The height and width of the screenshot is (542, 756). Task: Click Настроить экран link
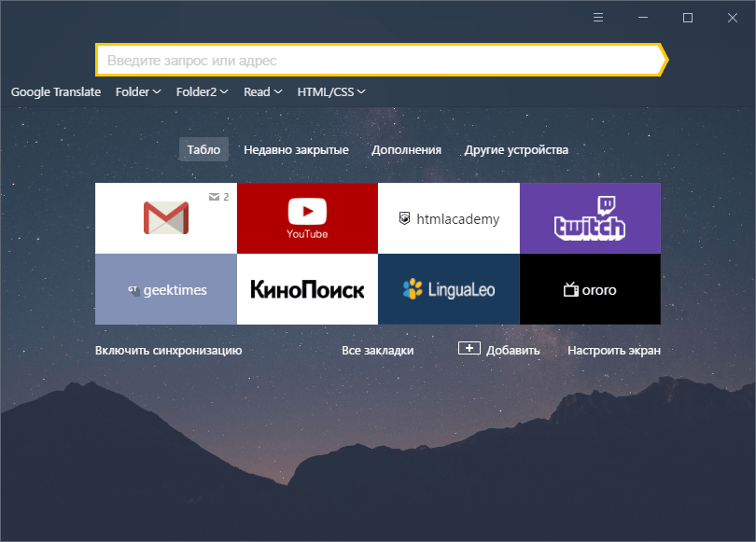pyautogui.click(x=614, y=350)
